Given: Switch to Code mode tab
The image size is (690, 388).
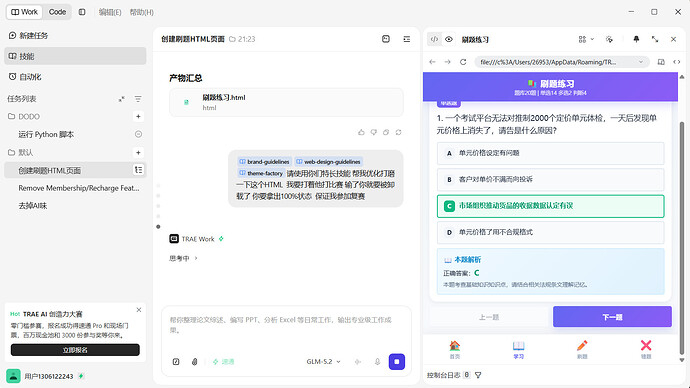Looking at the screenshot, I should [57, 12].
